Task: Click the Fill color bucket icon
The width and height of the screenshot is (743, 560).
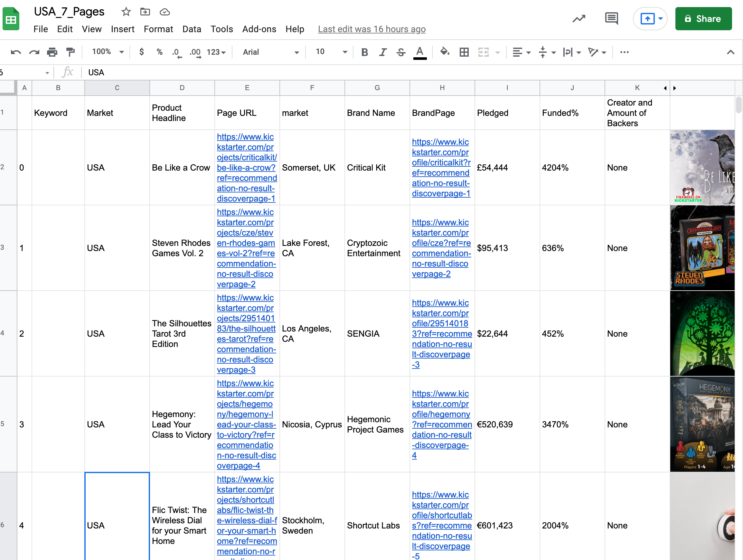Action: (445, 52)
